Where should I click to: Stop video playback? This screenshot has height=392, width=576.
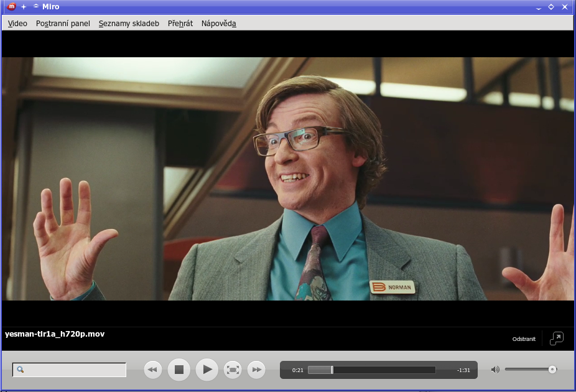pos(179,370)
